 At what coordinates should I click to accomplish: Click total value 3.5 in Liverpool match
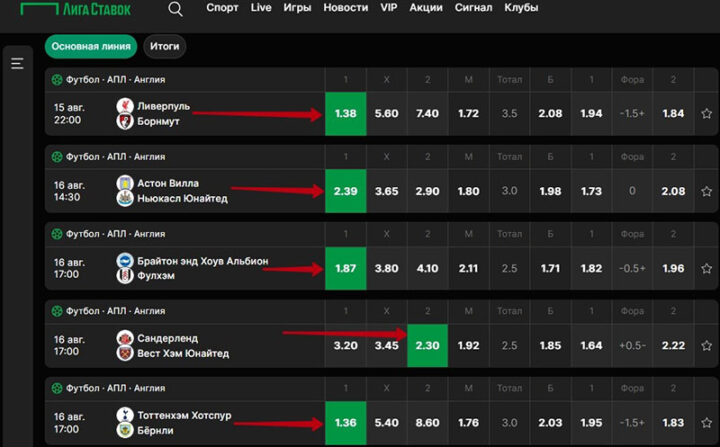(x=509, y=114)
